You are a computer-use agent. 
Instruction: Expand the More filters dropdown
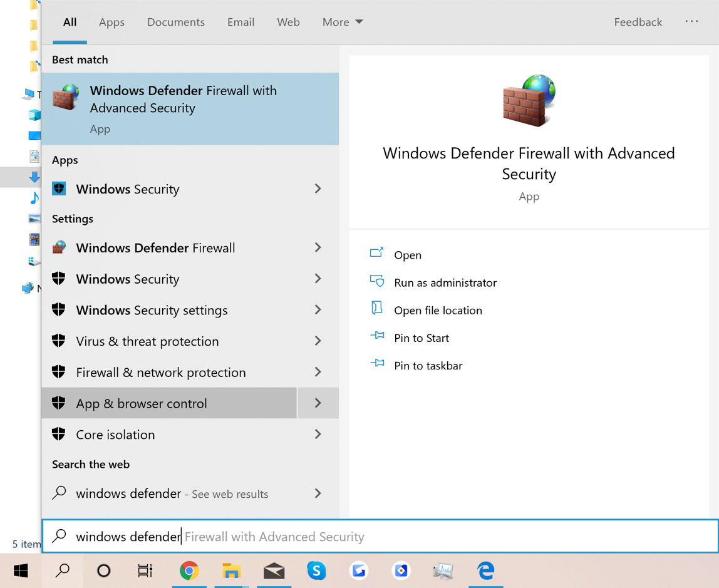coord(343,22)
